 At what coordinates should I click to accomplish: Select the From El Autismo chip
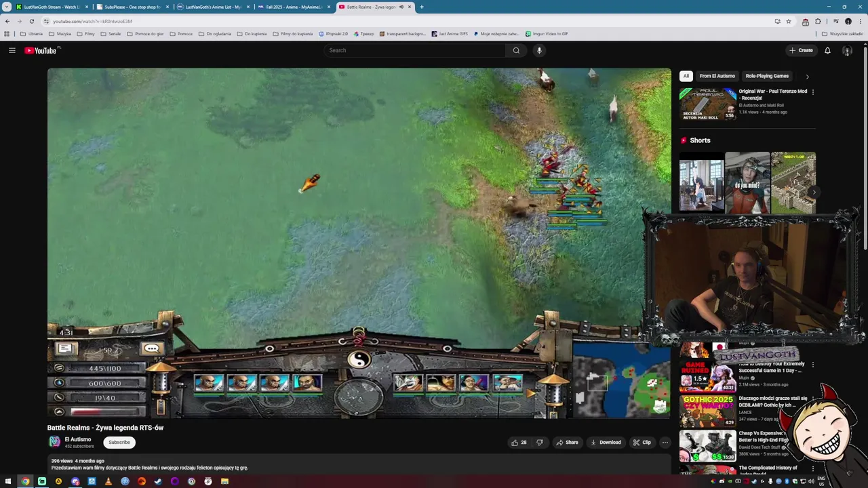point(717,76)
